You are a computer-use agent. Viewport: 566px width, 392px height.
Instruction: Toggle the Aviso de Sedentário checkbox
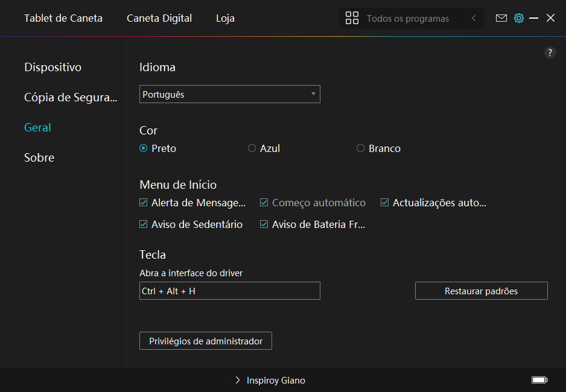click(x=143, y=224)
